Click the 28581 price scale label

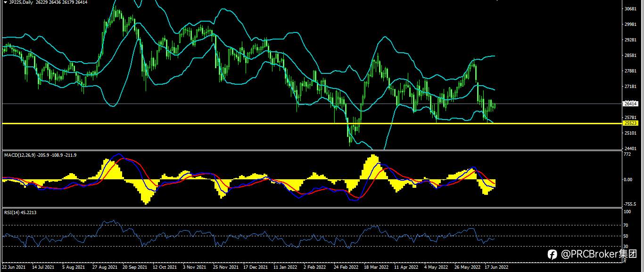[630, 56]
